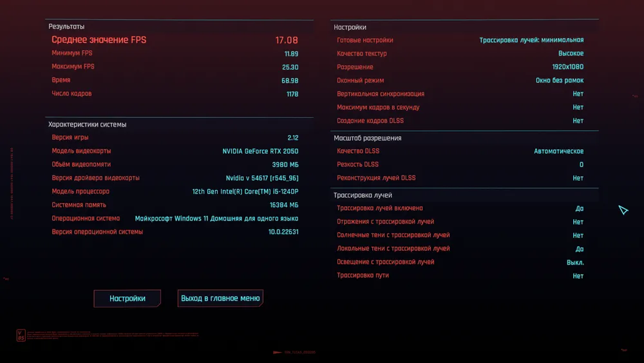Select OS version 10.0.22631
644x363 pixels.
click(x=283, y=232)
